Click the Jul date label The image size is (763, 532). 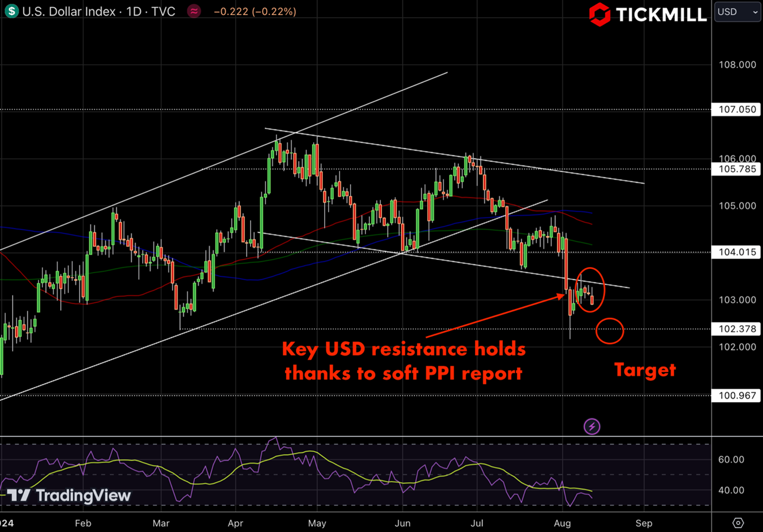(476, 523)
